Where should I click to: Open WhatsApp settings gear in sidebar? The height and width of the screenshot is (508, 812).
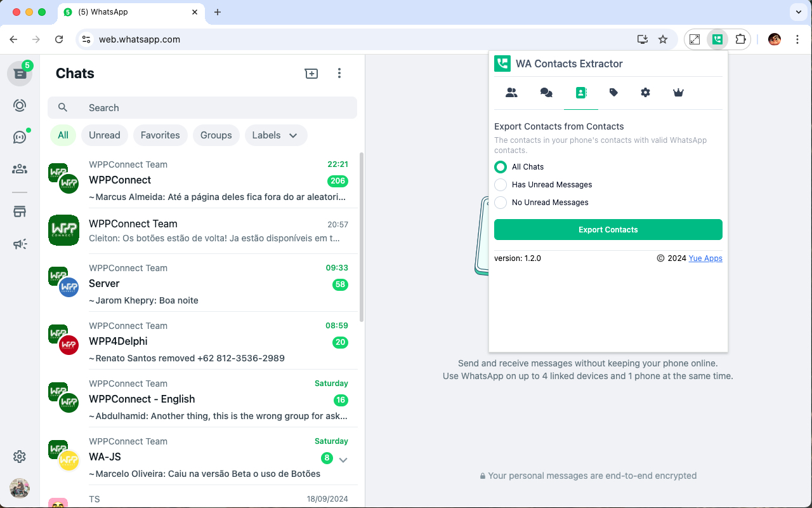(20, 457)
